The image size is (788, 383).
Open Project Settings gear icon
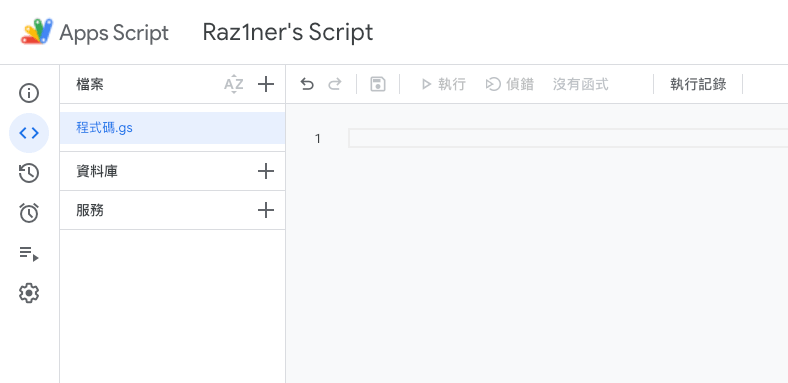click(x=29, y=293)
